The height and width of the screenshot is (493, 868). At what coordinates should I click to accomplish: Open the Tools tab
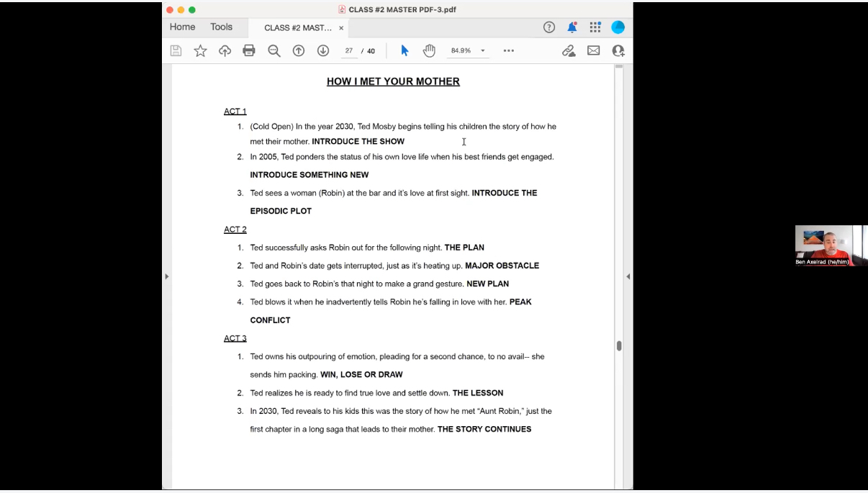221,27
